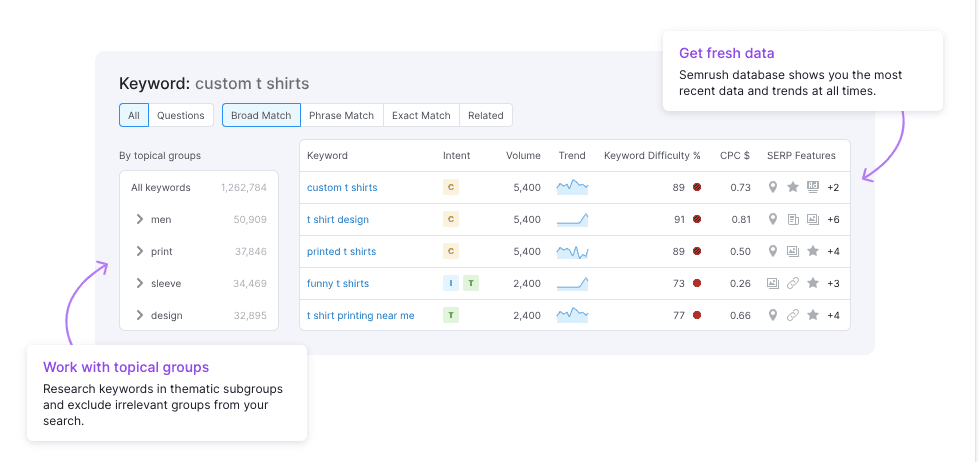978x462 pixels.
Task: Click reviews star icon in funny t shirts row
Action: point(813,283)
